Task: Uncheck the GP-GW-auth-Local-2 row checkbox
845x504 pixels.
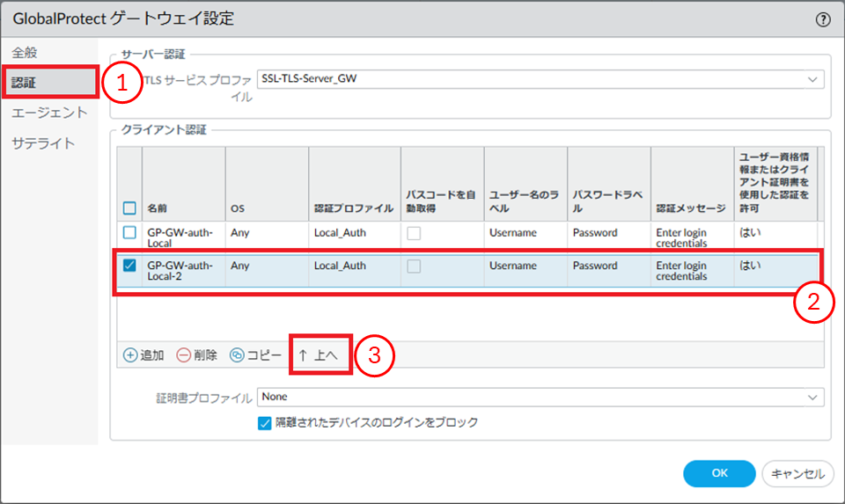Action: pos(129,266)
